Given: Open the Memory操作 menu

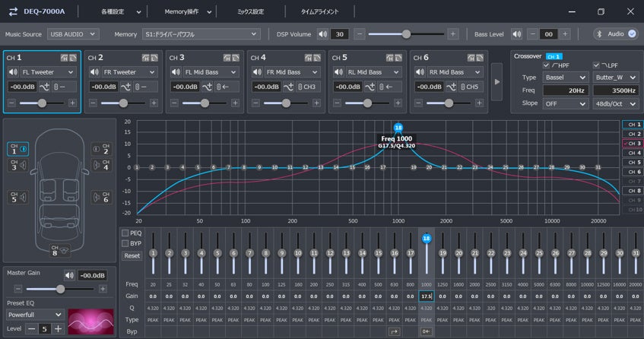Looking at the screenshot, I should (184, 11).
